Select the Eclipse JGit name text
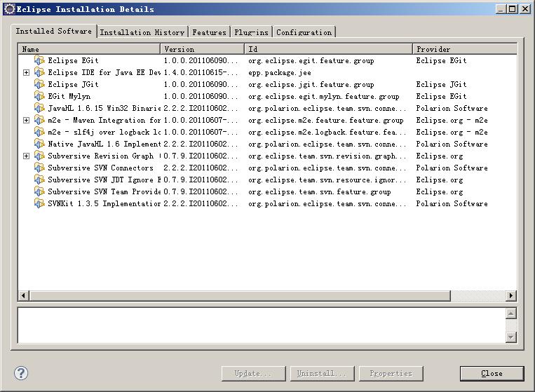The width and height of the screenshot is (535, 392). pyautogui.click(x=73, y=85)
